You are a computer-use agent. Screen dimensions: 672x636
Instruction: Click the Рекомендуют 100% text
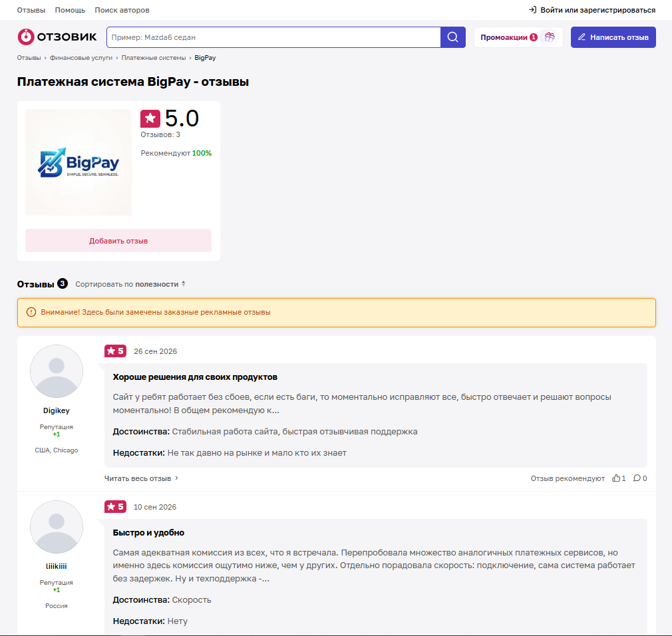coord(176,153)
